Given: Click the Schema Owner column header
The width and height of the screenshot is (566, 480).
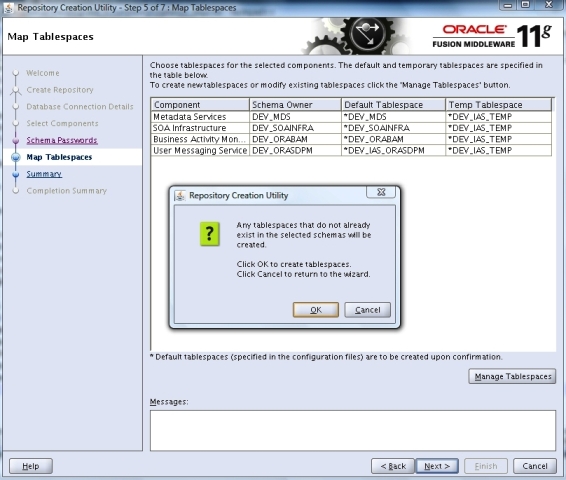Looking at the screenshot, I should point(295,105).
